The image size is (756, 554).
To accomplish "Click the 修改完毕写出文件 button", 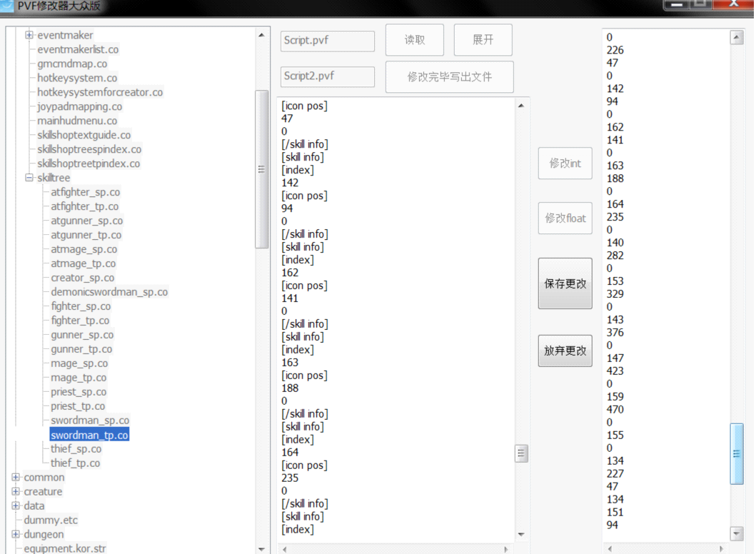I will [449, 77].
